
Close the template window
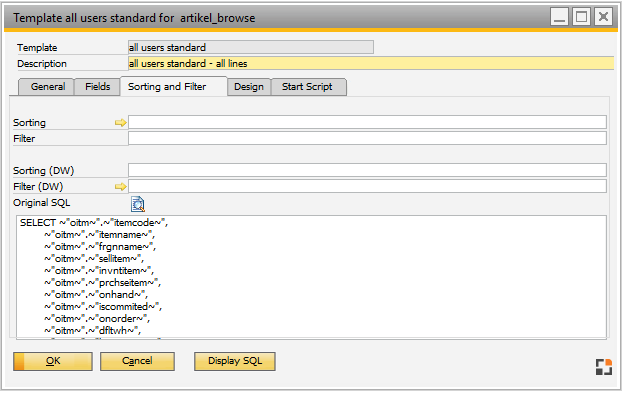point(603,17)
